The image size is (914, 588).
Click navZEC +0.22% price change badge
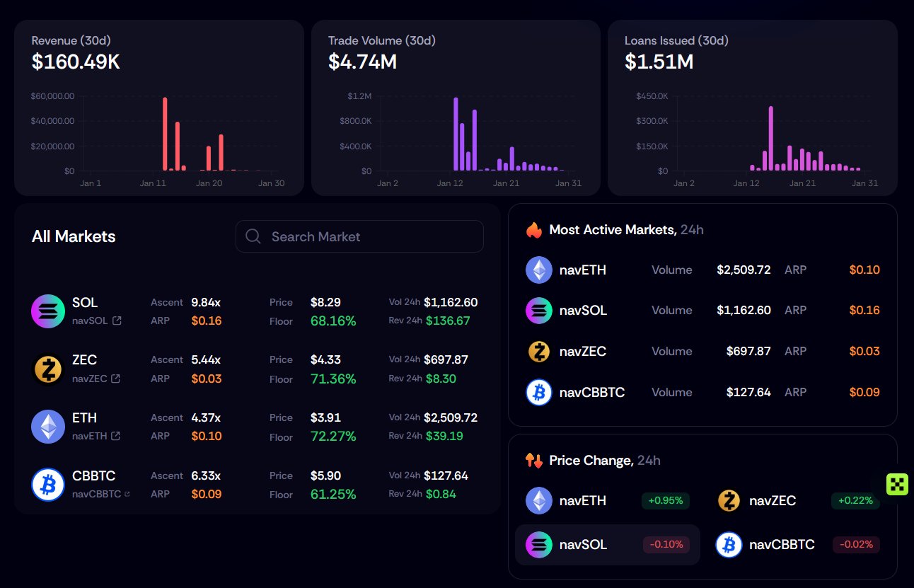[x=855, y=501]
